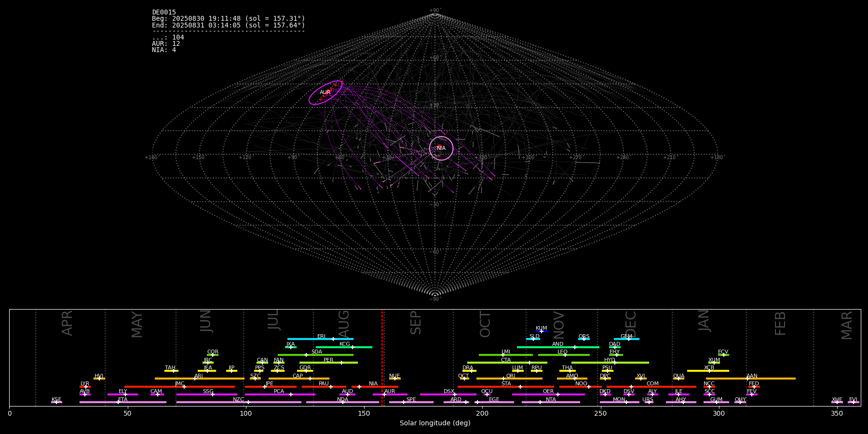Click the XHE shower label
This screenshot has width=868, height=434.
pyautogui.click(x=837, y=400)
